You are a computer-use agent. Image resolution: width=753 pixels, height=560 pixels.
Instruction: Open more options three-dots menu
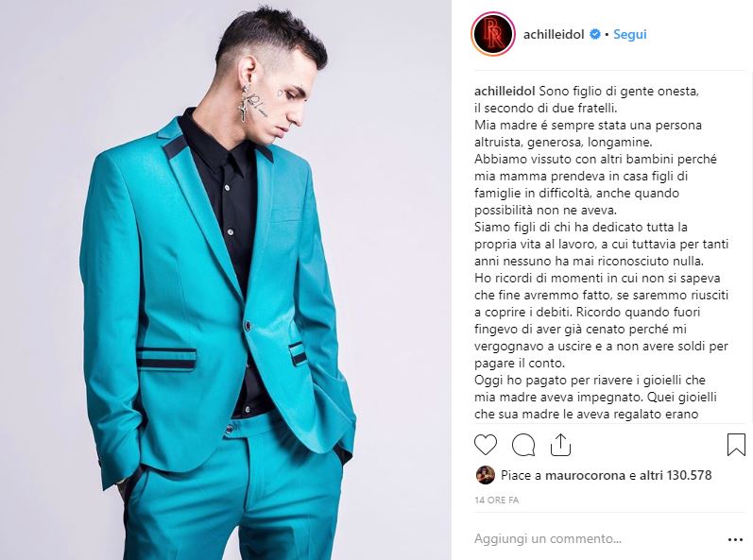735,540
